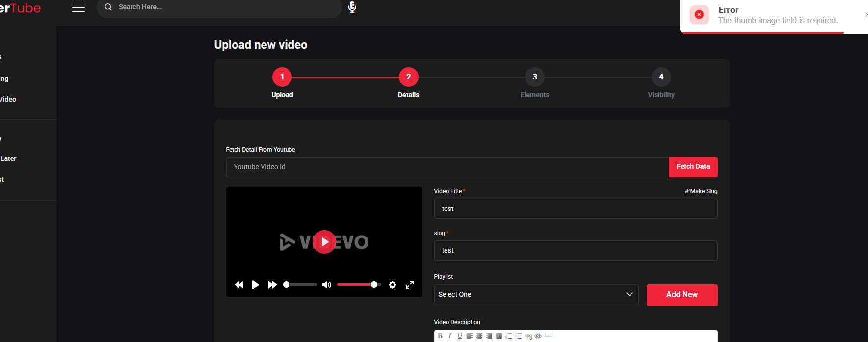Activate voice search microphone

352,7
